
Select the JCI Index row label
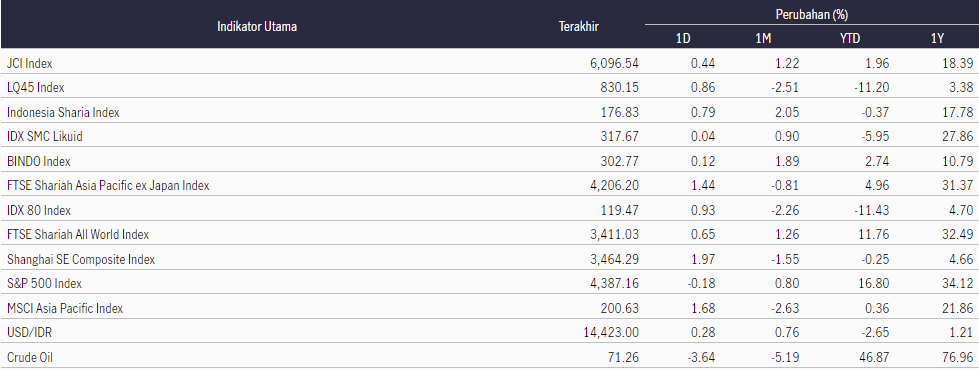click(29, 63)
